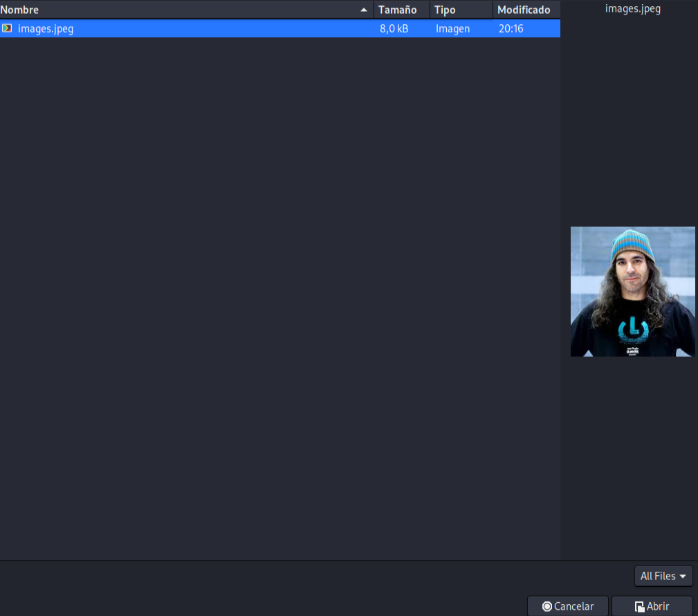Click the image file icon beside images.jpeg

(7, 28)
